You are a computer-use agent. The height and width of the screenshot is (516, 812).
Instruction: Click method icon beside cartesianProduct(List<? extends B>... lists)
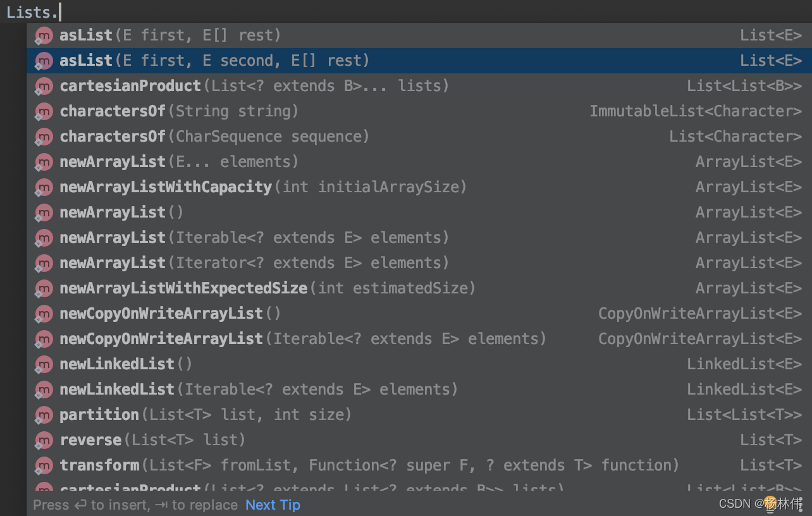point(44,86)
